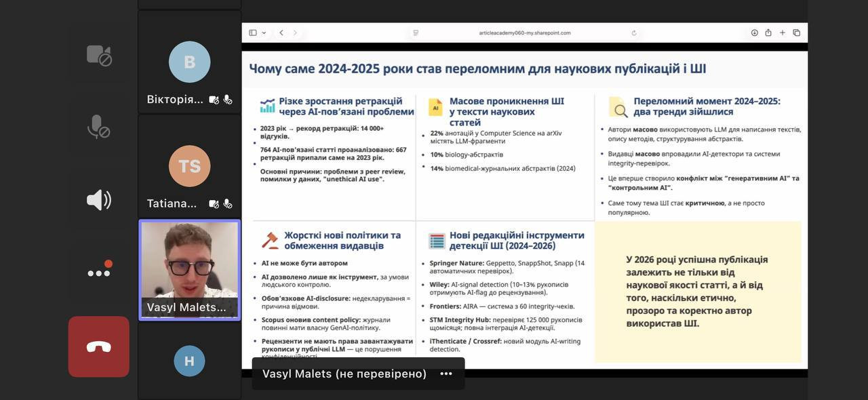Toggle the muted microphone button
Screen dimensions: 868x400
click(x=99, y=127)
